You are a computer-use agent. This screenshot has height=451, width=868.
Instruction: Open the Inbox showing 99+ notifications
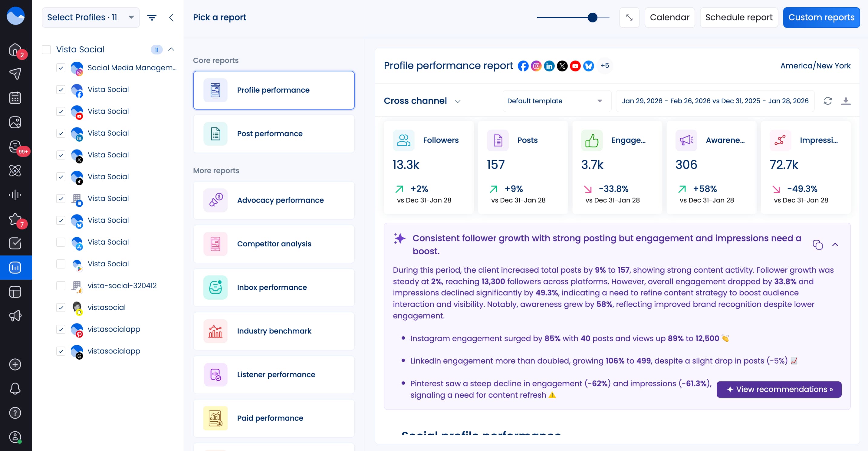coord(15,146)
